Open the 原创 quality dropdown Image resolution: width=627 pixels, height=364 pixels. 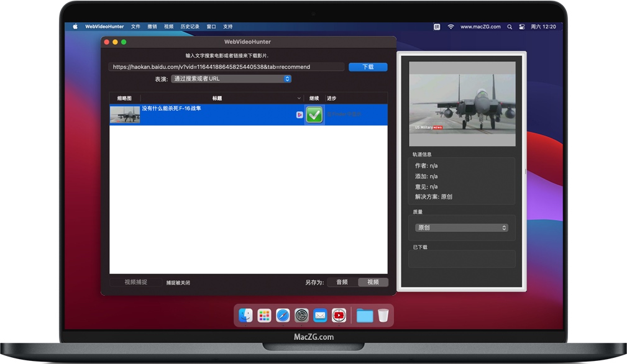click(x=462, y=227)
